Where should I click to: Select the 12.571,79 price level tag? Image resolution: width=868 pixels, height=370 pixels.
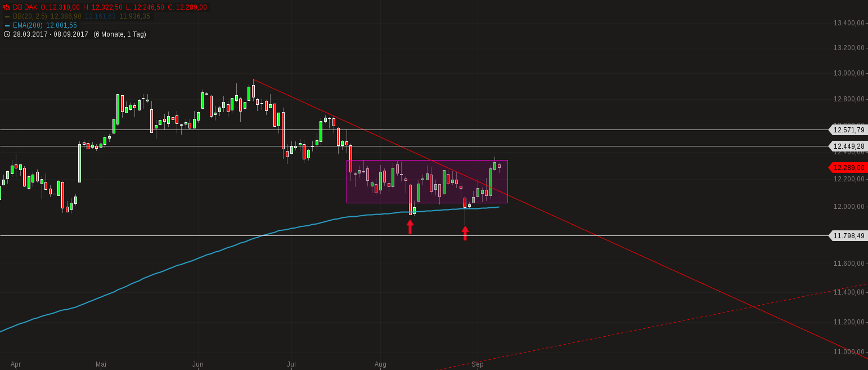(848, 130)
